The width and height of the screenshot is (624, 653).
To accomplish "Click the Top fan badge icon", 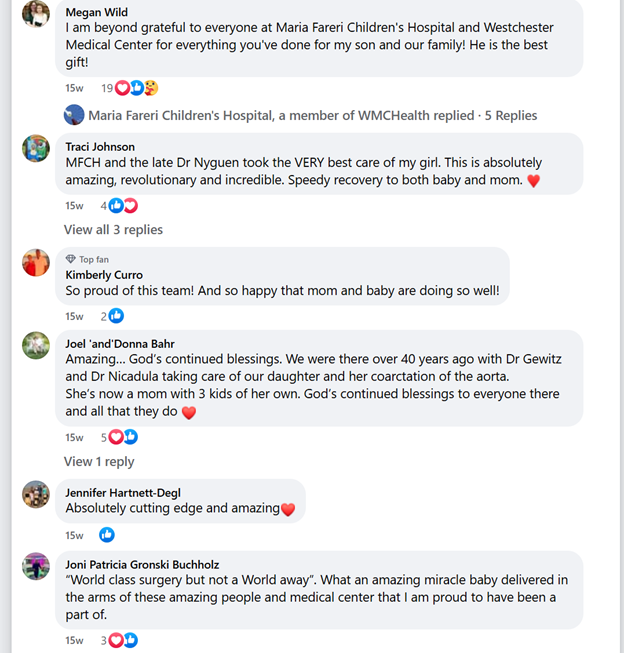I will [x=71, y=259].
